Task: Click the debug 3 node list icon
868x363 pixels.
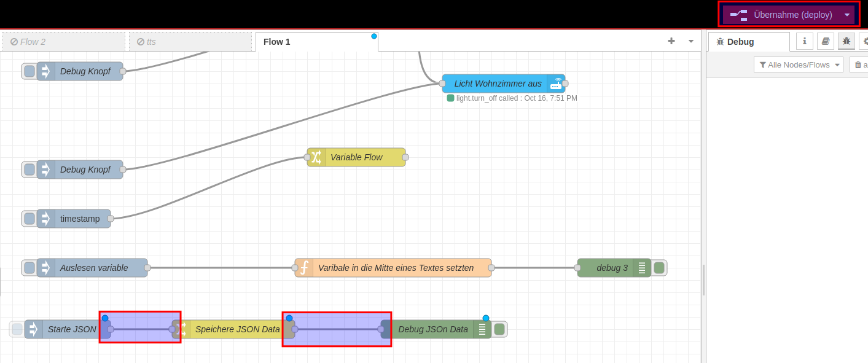Action: coord(642,268)
